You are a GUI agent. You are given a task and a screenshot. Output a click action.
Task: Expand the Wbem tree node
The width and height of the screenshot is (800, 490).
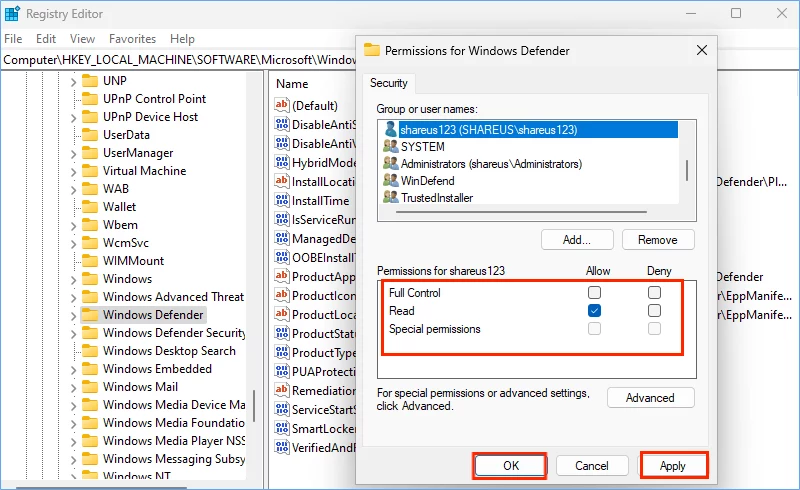tap(73, 226)
